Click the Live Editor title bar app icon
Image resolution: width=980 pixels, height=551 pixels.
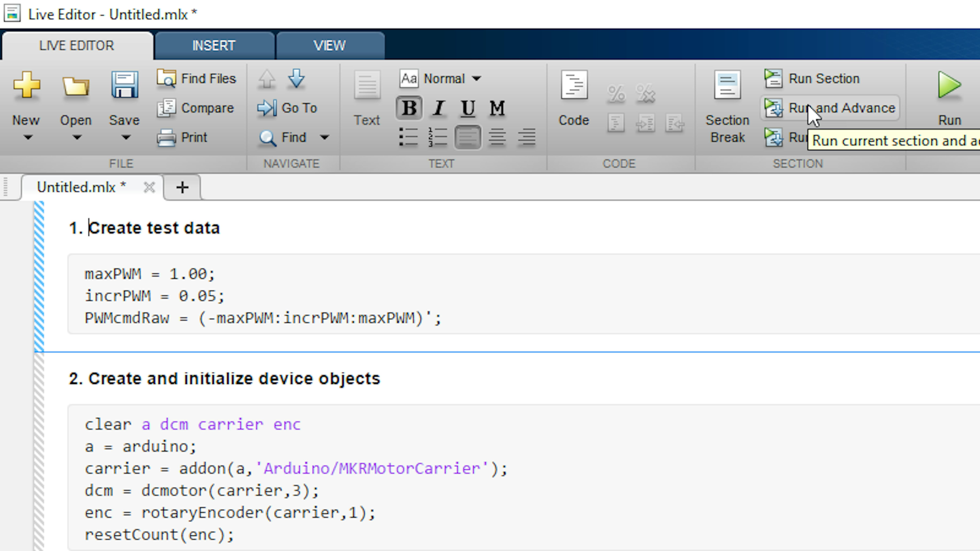pos(12,14)
